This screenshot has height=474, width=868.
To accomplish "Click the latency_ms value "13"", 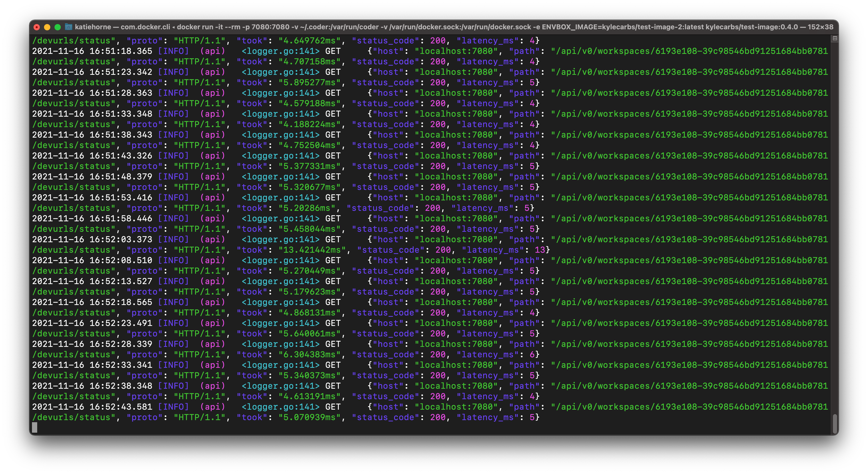I will (x=540, y=250).
